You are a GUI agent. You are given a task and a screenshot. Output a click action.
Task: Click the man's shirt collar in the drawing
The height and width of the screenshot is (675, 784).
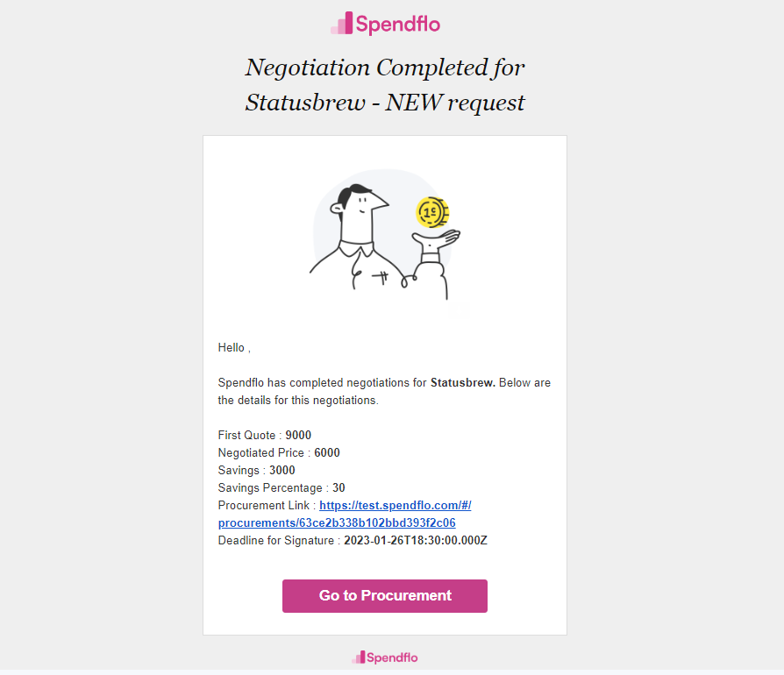pos(357,248)
